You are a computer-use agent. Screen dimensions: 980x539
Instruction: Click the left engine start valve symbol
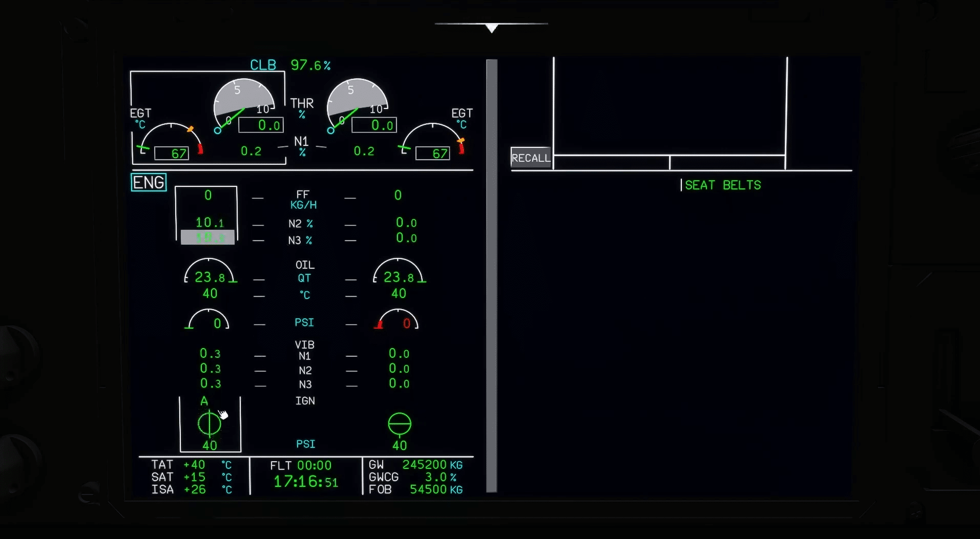click(x=209, y=424)
